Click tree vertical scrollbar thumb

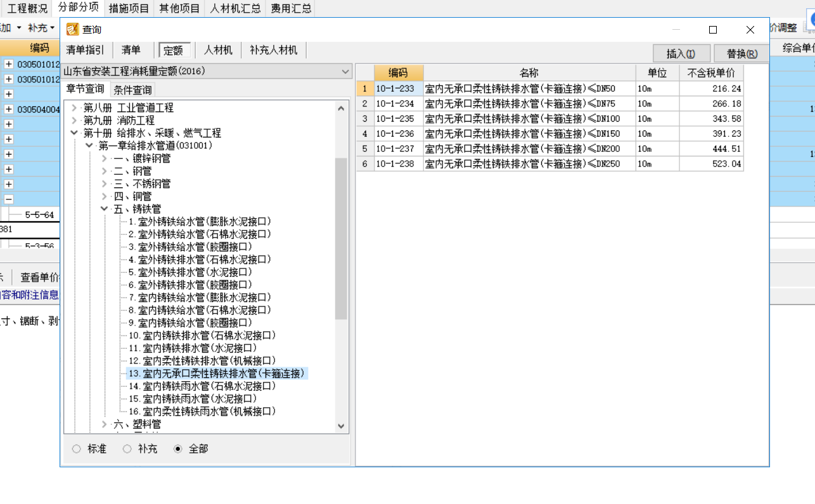(x=341, y=239)
